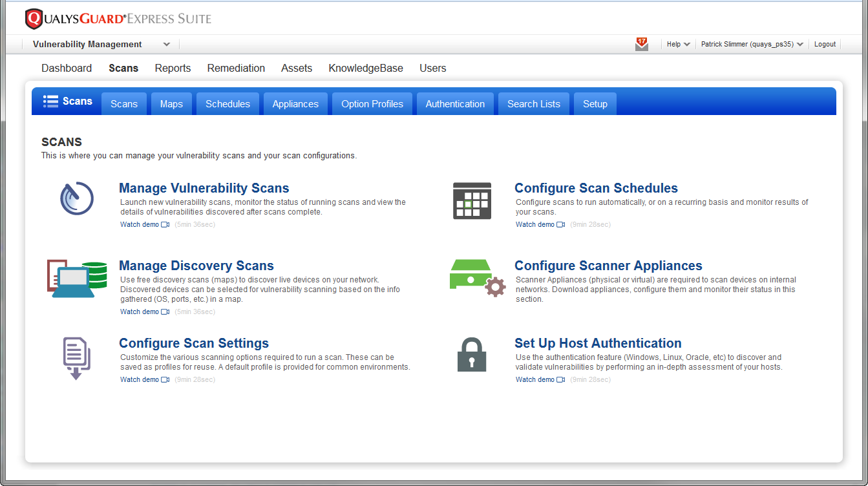Open the notifications icon showing 17

(x=641, y=44)
